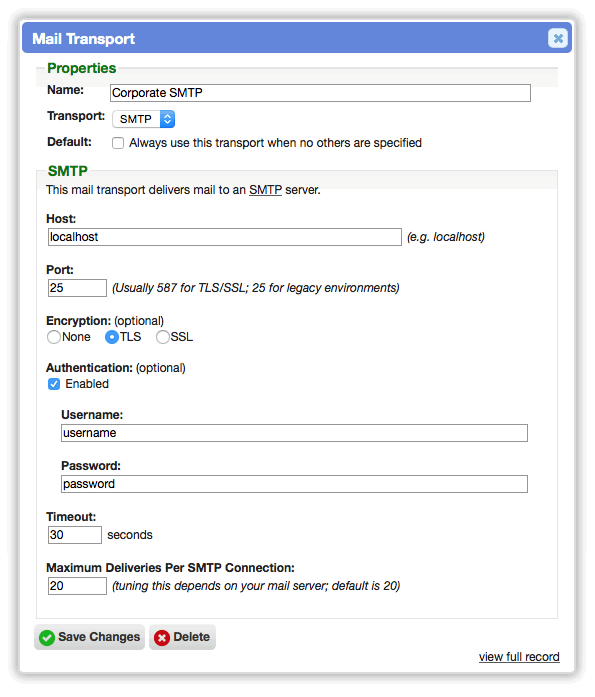Image resolution: width=595 pixels, height=697 pixels.
Task: Click the underlined SMTP abbreviation link
Action: point(265,190)
